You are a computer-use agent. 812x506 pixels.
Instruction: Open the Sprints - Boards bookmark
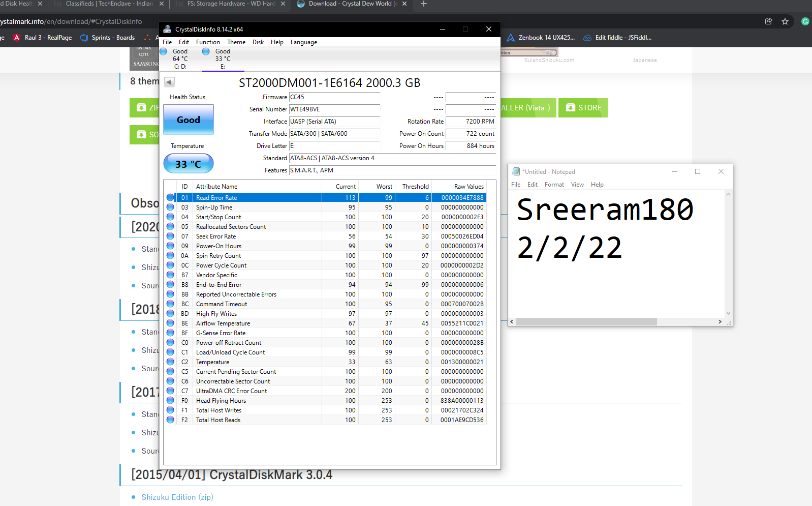pos(108,37)
